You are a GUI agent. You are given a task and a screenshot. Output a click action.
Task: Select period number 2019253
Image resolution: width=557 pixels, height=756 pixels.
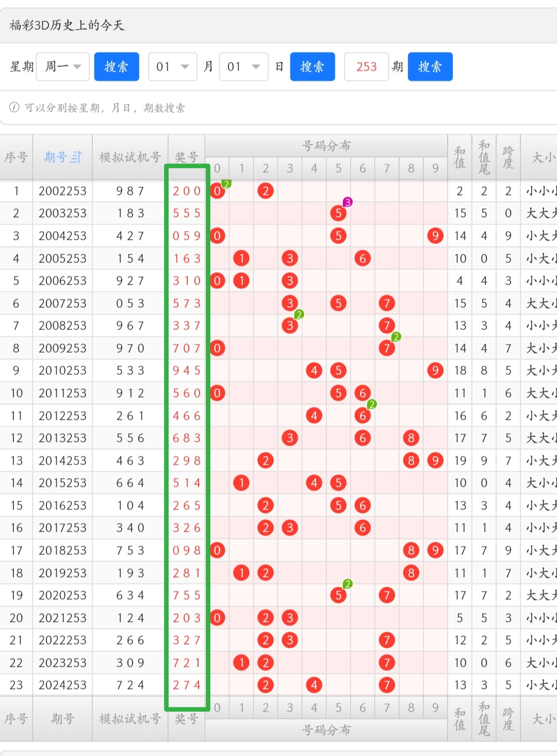[x=62, y=573]
